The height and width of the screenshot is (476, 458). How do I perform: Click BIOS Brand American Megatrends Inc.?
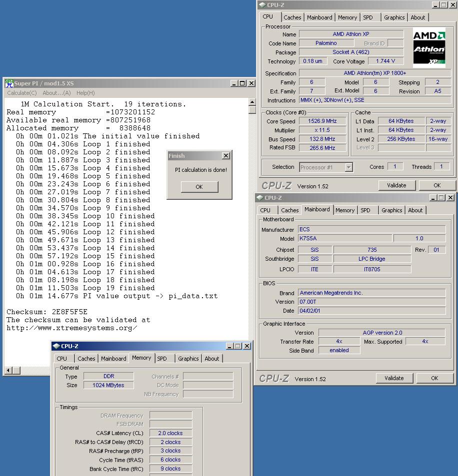pos(371,293)
